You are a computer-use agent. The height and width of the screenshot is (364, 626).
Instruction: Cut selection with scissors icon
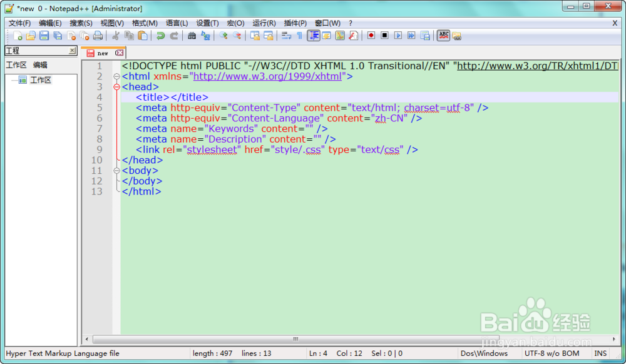point(116,36)
